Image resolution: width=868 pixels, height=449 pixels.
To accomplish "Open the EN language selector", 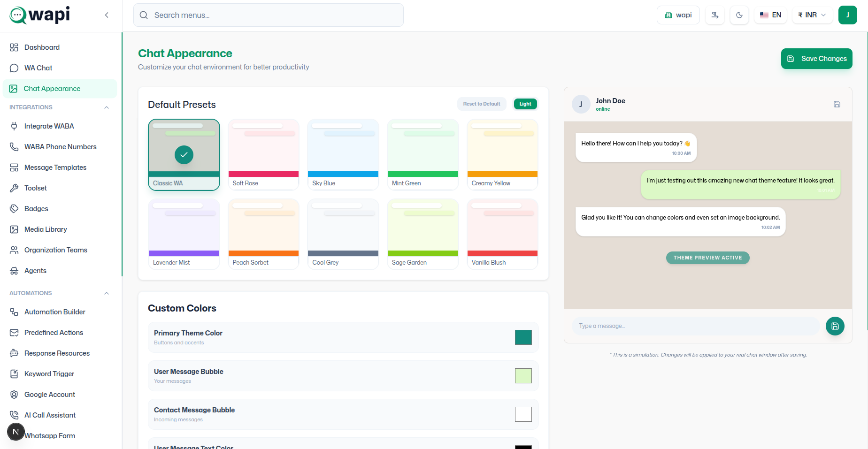I will [x=770, y=15].
